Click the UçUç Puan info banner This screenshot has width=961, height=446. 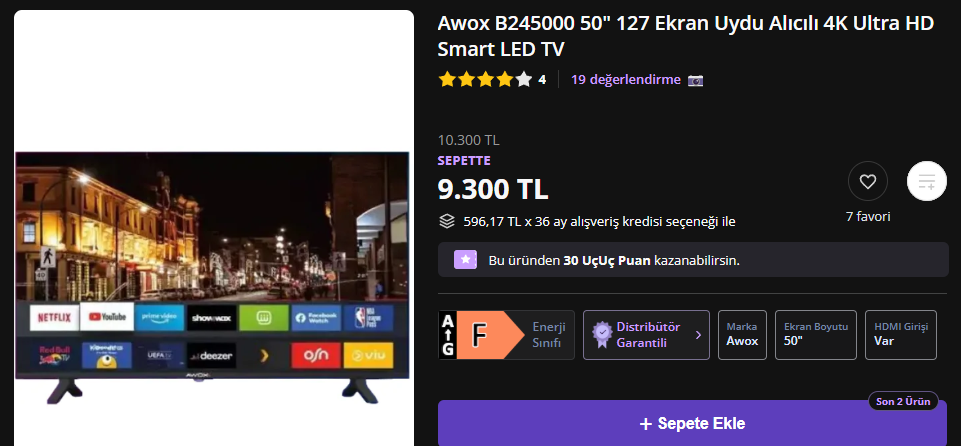point(693,260)
